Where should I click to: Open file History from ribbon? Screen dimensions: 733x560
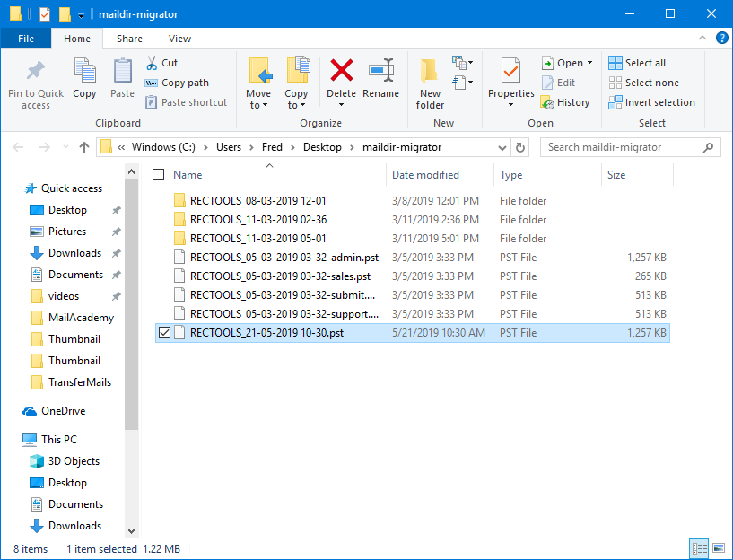pos(565,102)
